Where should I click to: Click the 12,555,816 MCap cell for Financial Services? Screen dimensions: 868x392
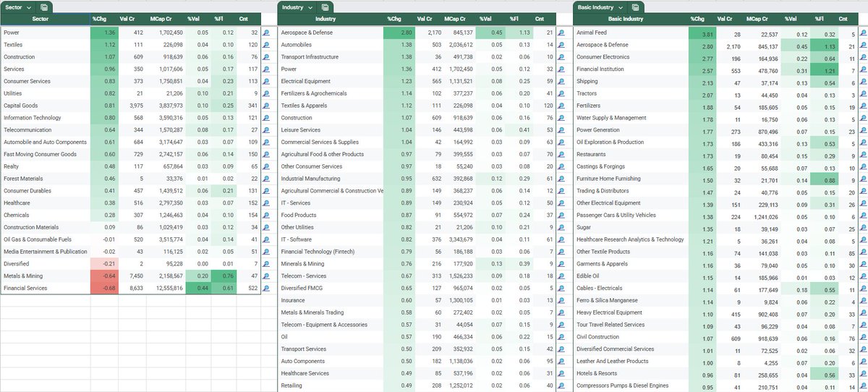(166, 289)
